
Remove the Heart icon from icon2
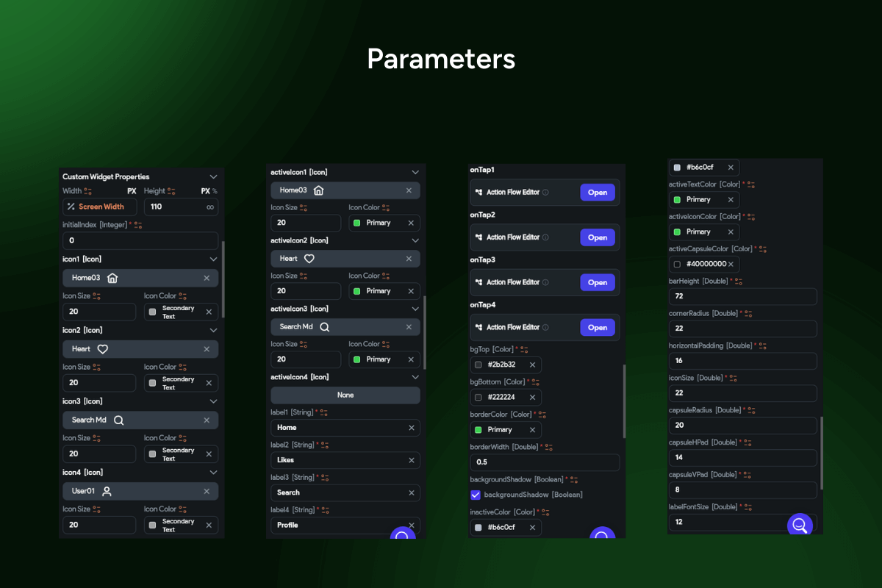207,349
